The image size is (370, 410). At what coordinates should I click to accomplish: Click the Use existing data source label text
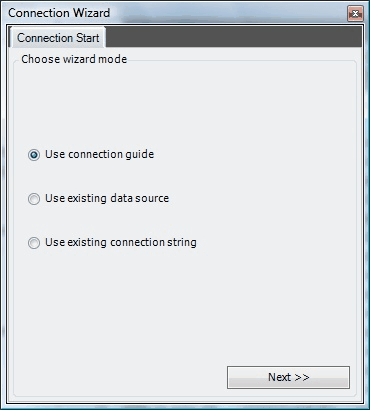click(x=107, y=198)
